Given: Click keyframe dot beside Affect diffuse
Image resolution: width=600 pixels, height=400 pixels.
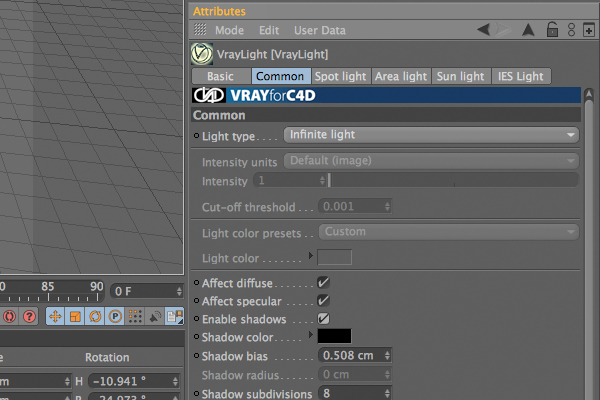Looking at the screenshot, I should pos(197,283).
